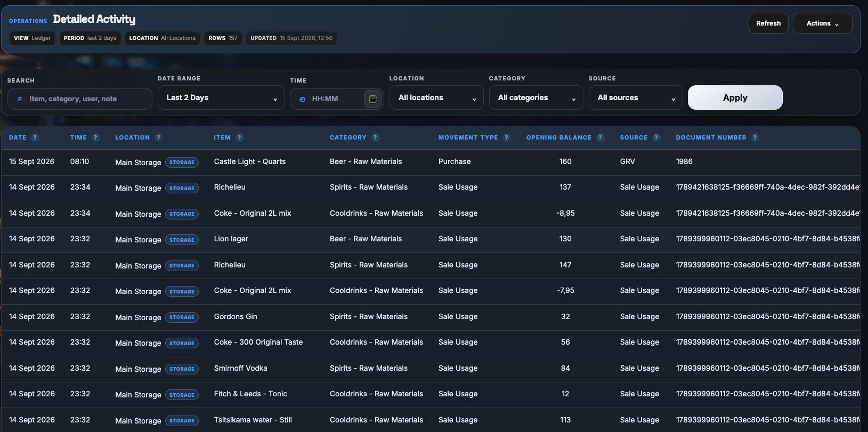Image resolution: width=868 pixels, height=432 pixels.
Task: Click the Rows 157 chip
Action: [x=223, y=38]
